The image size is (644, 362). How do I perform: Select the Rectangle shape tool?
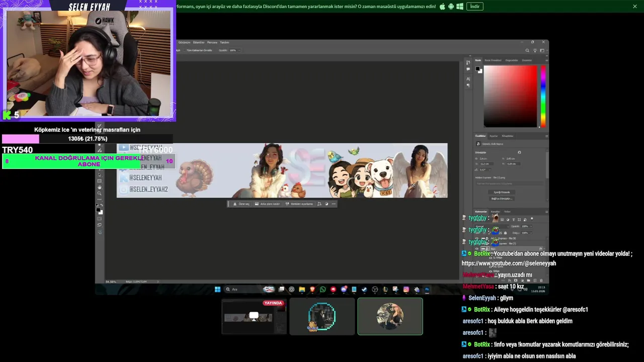coord(99,181)
